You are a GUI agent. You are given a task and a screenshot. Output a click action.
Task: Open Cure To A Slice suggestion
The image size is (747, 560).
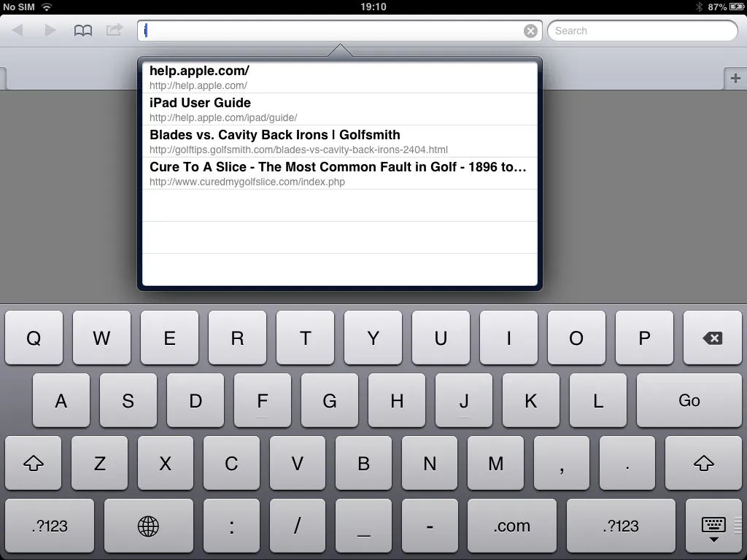(x=339, y=174)
